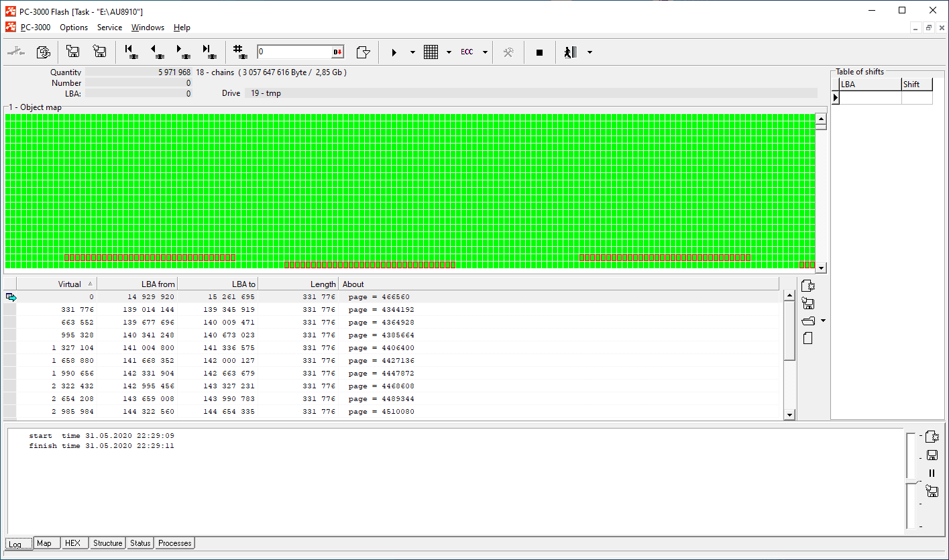Select the row with page = 4510080
This screenshot has width=949, height=560.
[x=392, y=412]
